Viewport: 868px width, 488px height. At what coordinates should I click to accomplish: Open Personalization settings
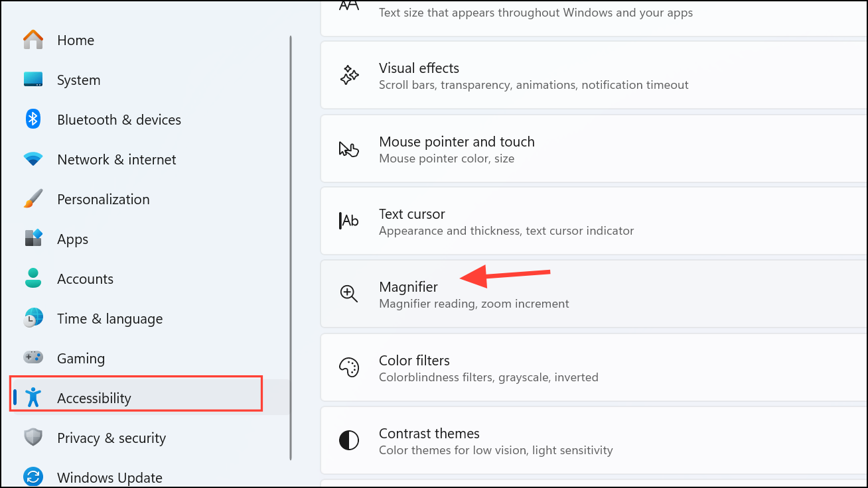(x=104, y=199)
